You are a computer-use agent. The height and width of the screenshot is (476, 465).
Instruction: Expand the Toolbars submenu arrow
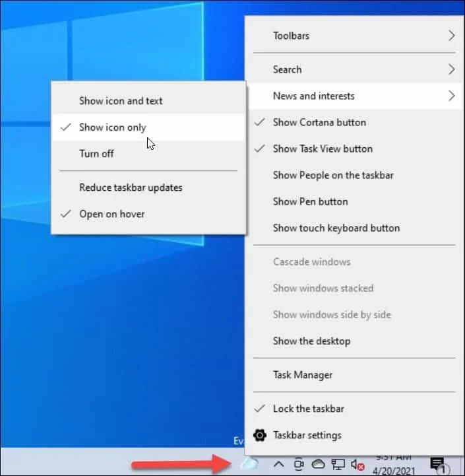pyautogui.click(x=452, y=36)
